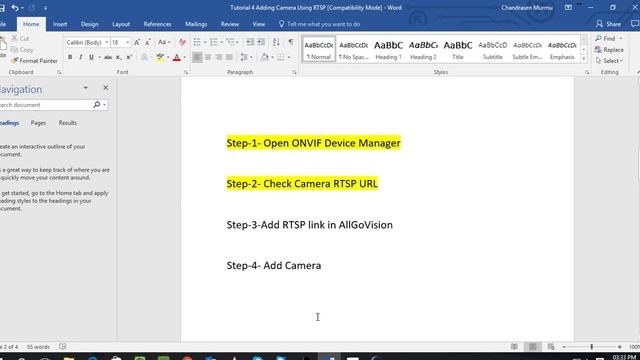This screenshot has width=640, height=360.
Task: Click proofing errors icon in status bar
Action: (62, 347)
